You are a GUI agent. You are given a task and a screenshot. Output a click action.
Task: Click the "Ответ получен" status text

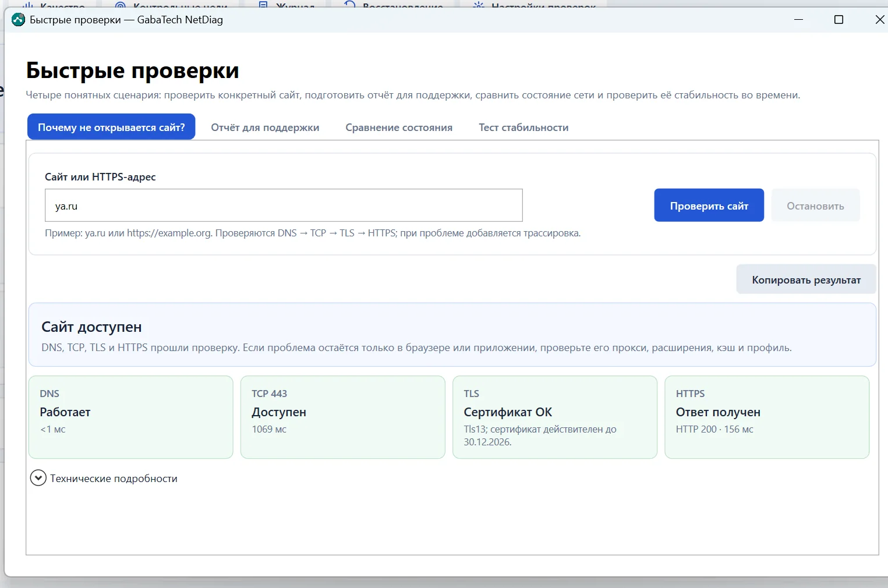(x=718, y=412)
